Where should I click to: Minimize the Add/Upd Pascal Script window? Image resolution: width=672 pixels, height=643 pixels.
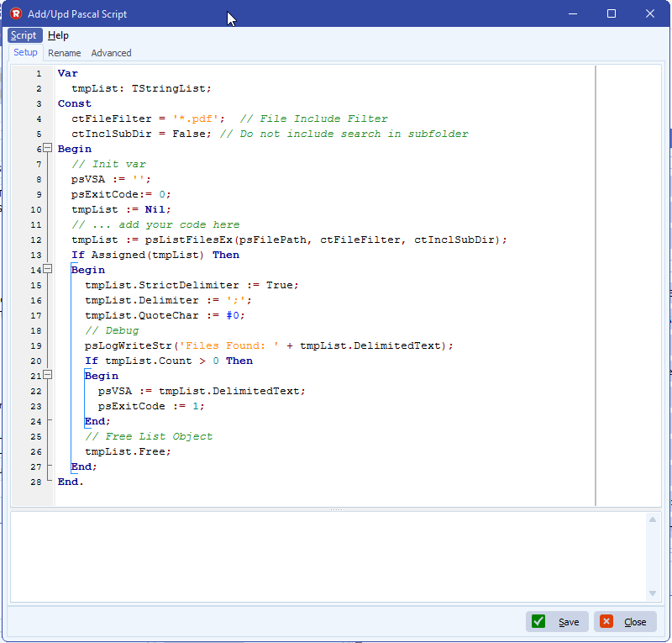point(573,13)
